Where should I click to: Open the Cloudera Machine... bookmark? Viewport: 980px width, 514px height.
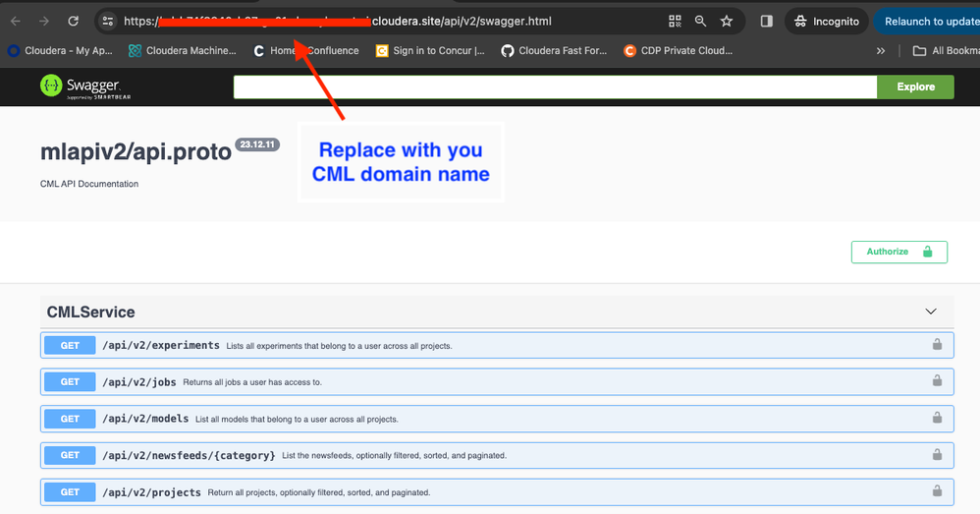point(182,51)
